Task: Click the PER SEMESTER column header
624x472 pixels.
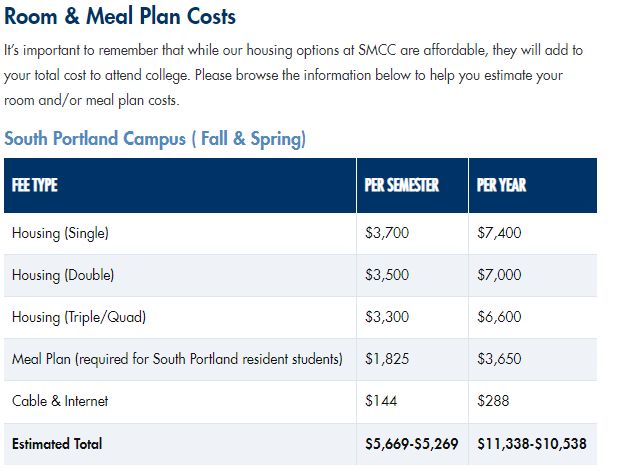Action: coord(402,186)
